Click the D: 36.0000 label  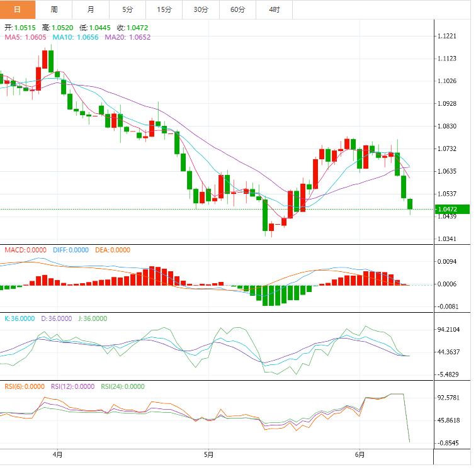coord(57,319)
